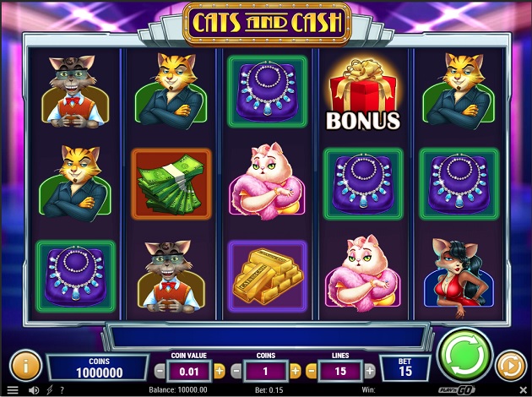Mute the sound with the speaker icon

[34, 390]
